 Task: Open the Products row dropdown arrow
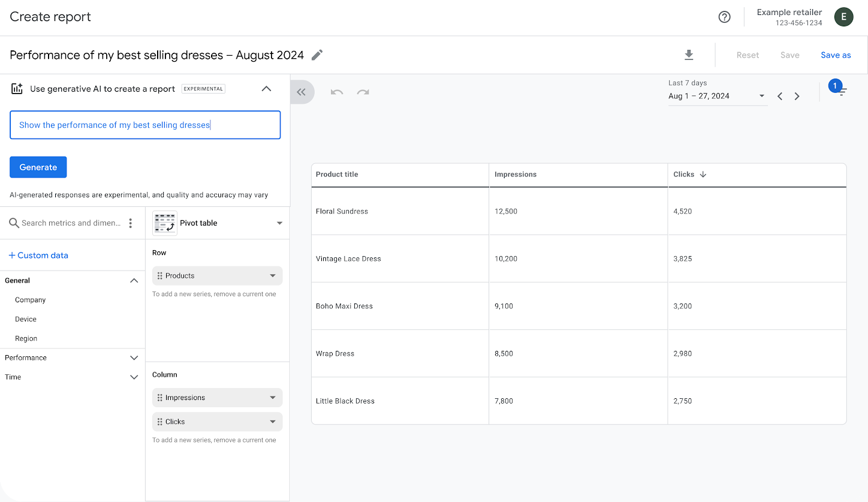pyautogui.click(x=273, y=276)
